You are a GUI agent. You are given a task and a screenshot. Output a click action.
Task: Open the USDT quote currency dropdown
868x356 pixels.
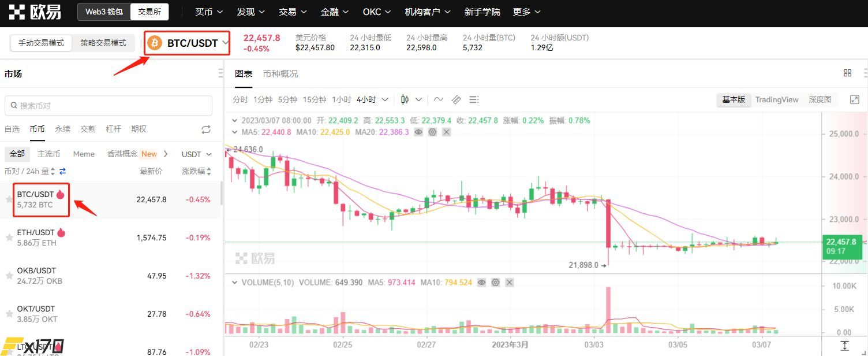click(x=197, y=154)
